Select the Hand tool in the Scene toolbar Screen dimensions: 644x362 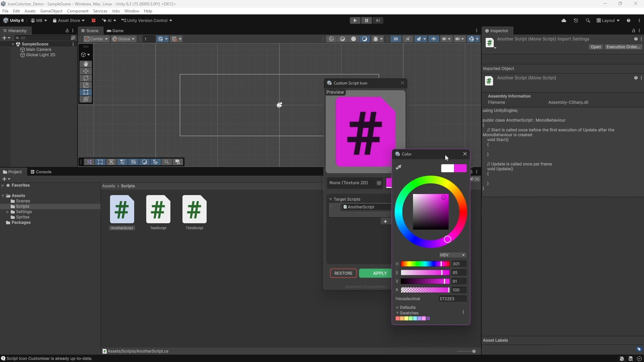click(x=86, y=64)
